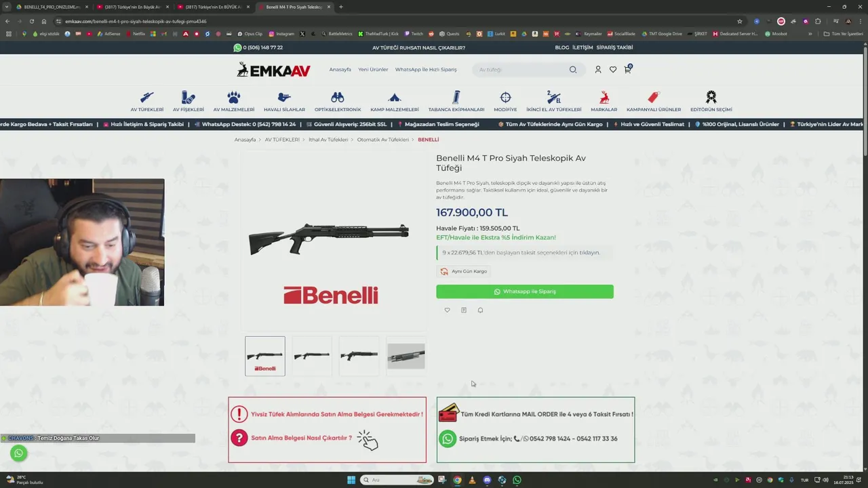Click Satın Alma Belgesi Nasıl Çıkartılır banner

[328, 430]
